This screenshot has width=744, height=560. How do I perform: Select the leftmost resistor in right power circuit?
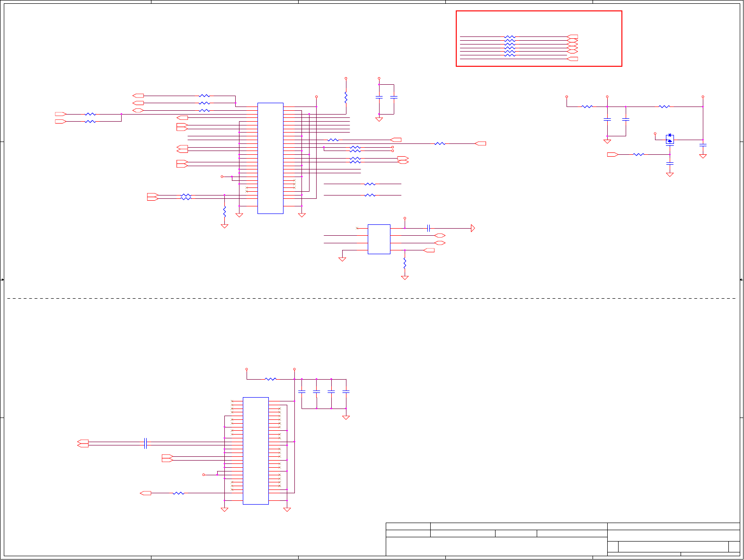point(587,107)
